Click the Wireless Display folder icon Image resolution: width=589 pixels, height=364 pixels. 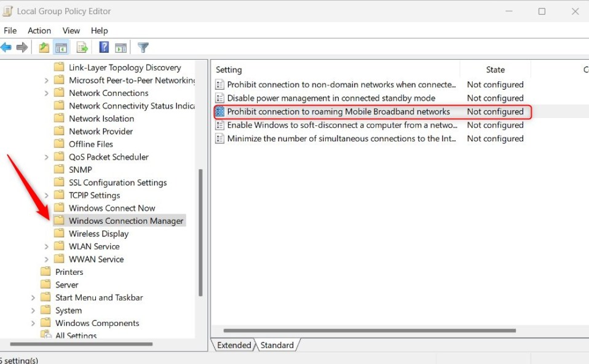tap(59, 233)
